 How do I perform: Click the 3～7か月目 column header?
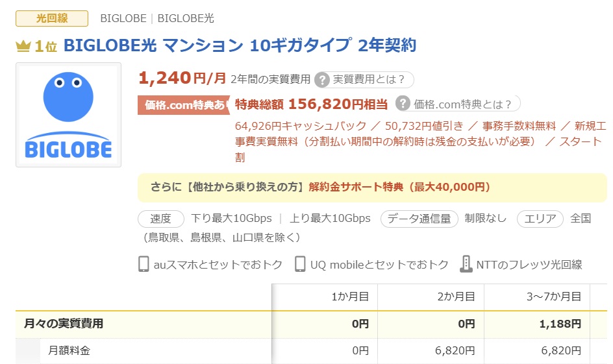click(x=553, y=297)
